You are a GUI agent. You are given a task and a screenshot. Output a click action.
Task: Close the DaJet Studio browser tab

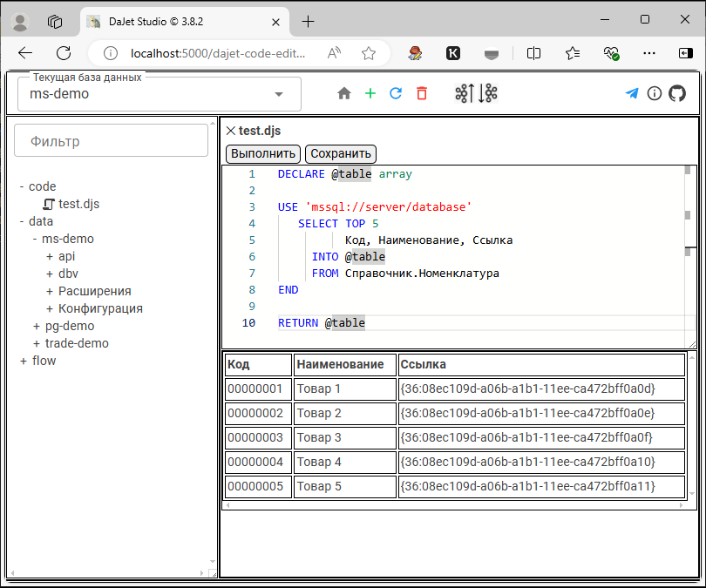tap(276, 22)
